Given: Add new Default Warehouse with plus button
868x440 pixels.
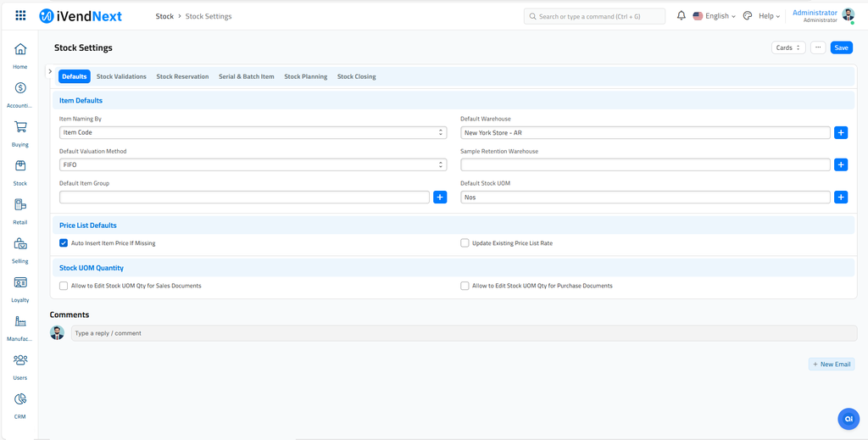Looking at the screenshot, I should [841, 133].
